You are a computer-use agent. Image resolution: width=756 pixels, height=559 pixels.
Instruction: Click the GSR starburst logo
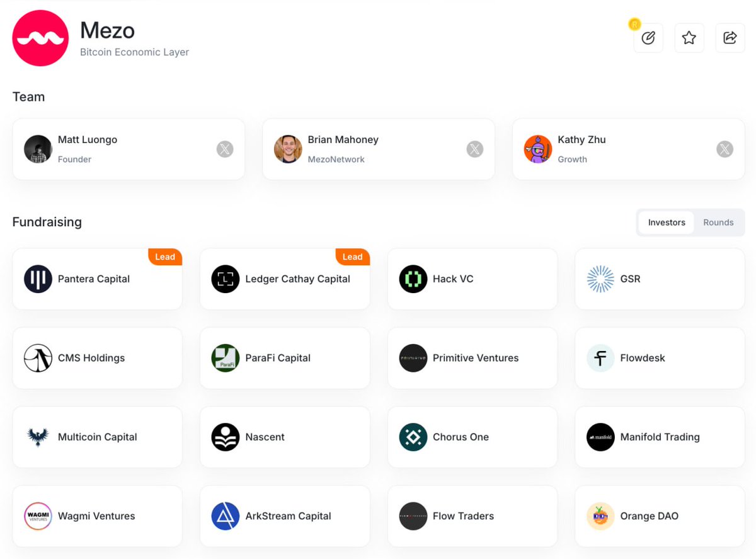(600, 279)
